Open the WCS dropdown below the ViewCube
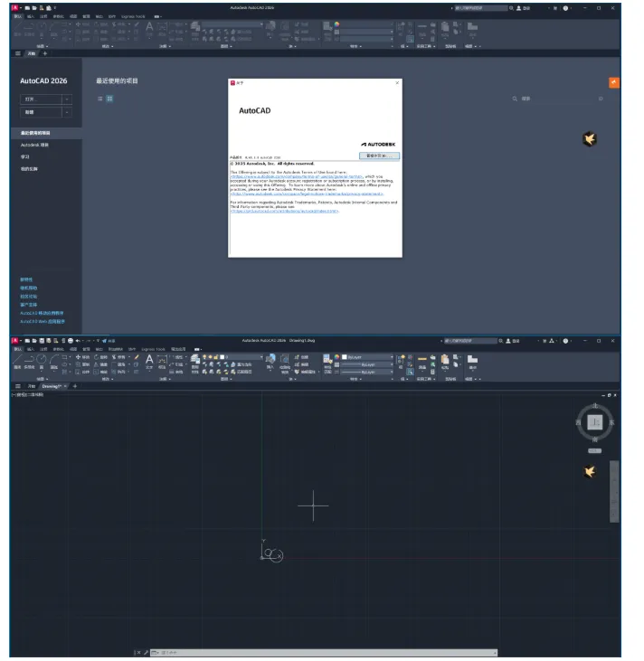The height and width of the screenshot is (661, 644). tap(594, 450)
